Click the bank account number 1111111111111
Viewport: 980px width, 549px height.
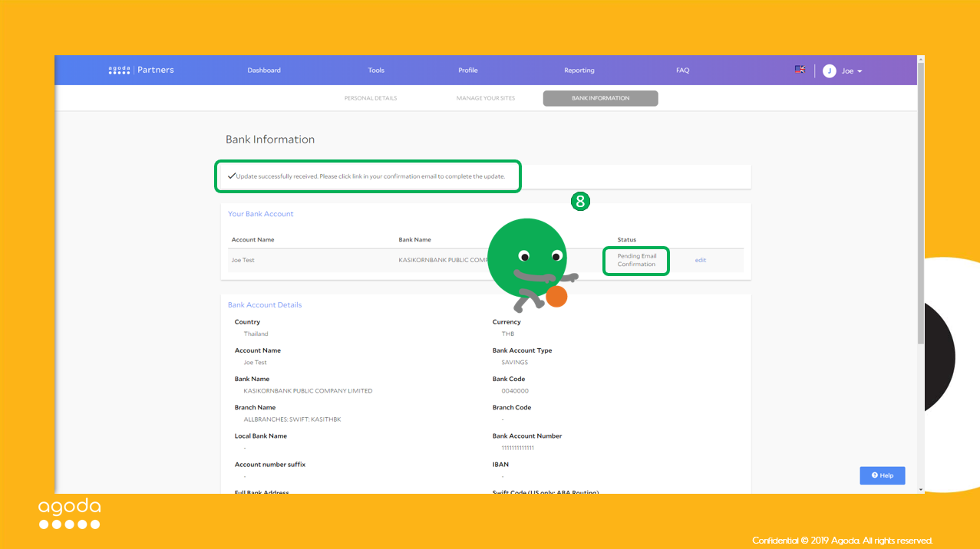pos(518,448)
